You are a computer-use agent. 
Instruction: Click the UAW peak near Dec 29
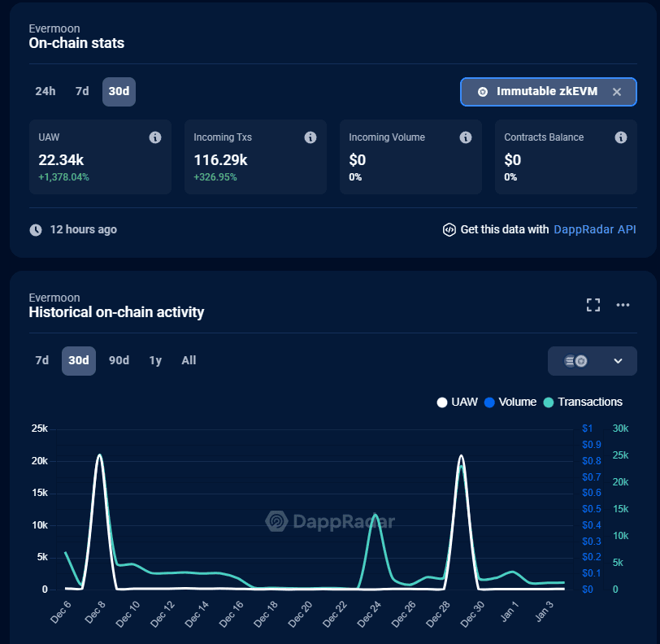tap(462, 456)
